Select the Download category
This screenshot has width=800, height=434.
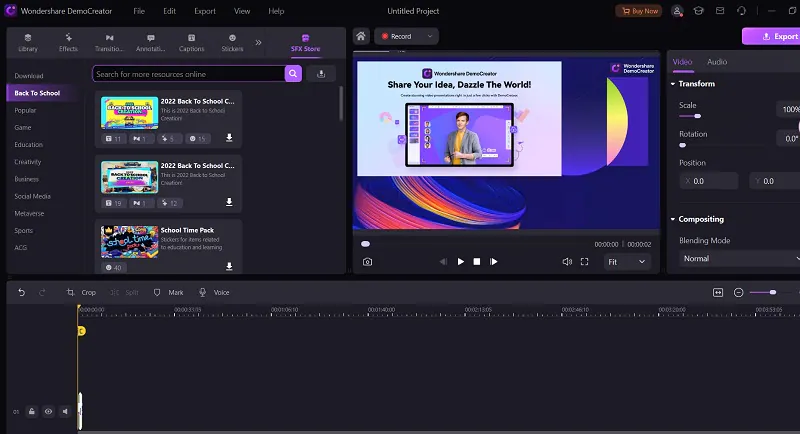(x=29, y=76)
